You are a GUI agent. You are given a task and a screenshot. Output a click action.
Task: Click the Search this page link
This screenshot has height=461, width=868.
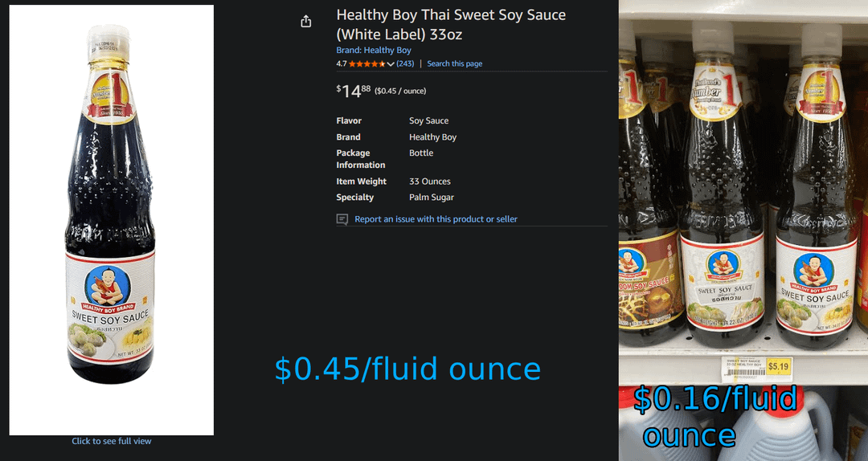(454, 63)
